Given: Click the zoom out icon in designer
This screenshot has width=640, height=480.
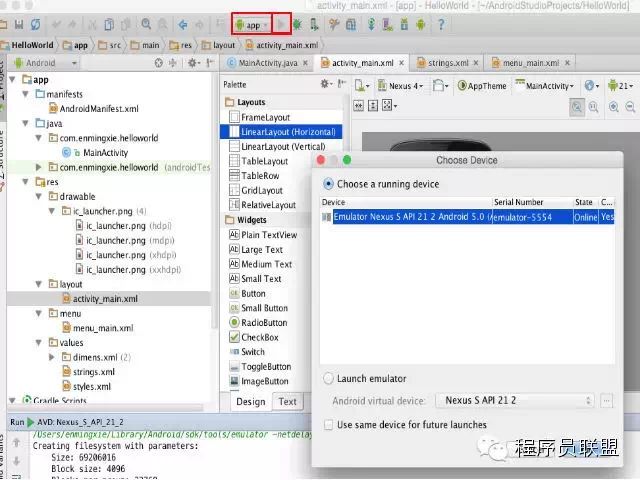Looking at the screenshot, I should tap(631, 107).
